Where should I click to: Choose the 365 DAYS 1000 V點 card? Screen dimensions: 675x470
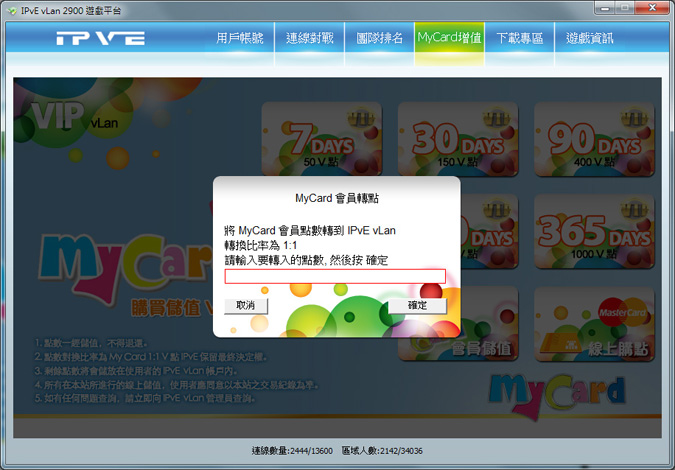[x=594, y=231]
